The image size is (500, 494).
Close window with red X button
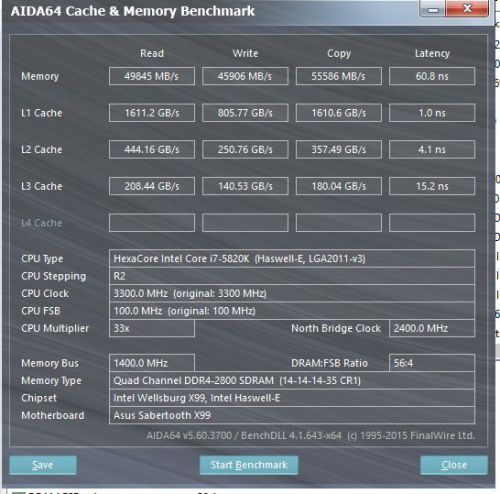click(467, 8)
